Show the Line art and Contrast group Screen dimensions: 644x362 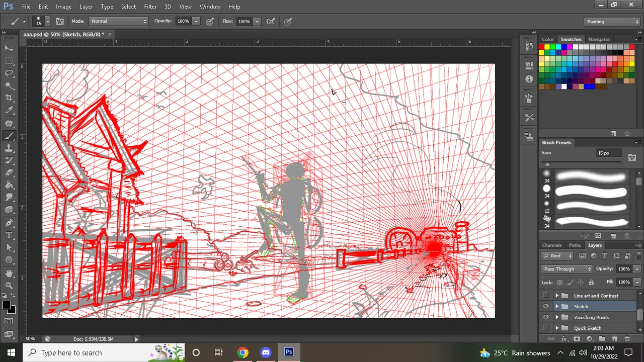pyautogui.click(x=546, y=296)
